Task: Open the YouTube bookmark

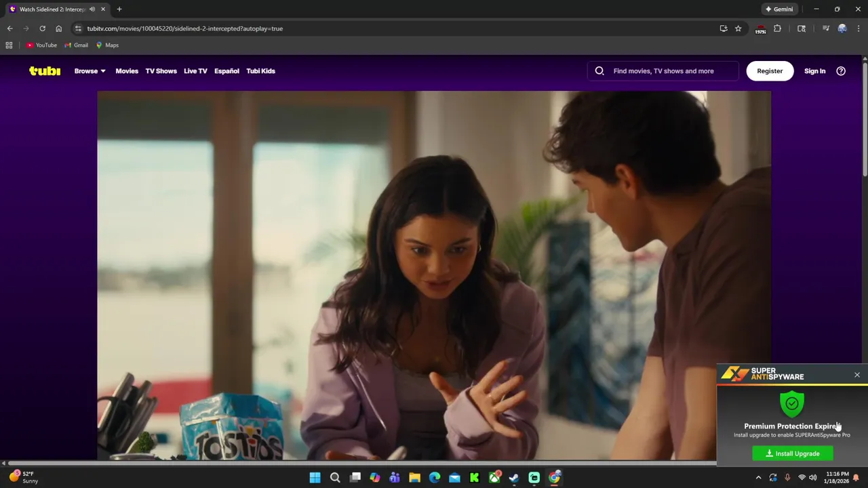Action: (x=41, y=45)
